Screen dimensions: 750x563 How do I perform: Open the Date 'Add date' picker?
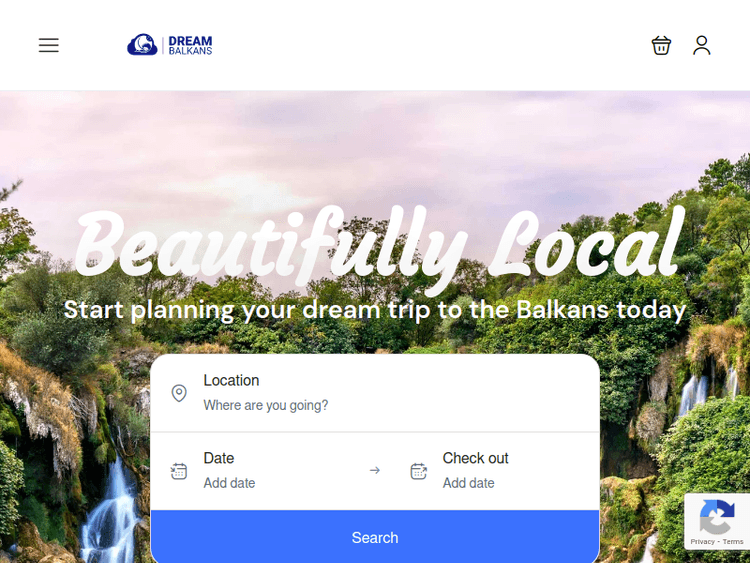point(229,483)
